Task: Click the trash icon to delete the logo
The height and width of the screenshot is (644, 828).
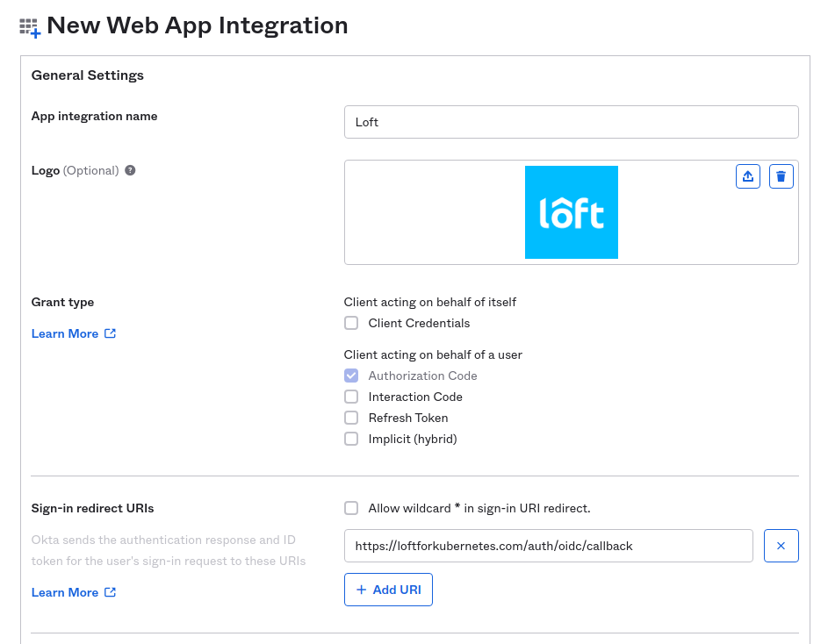Action: [x=781, y=175]
